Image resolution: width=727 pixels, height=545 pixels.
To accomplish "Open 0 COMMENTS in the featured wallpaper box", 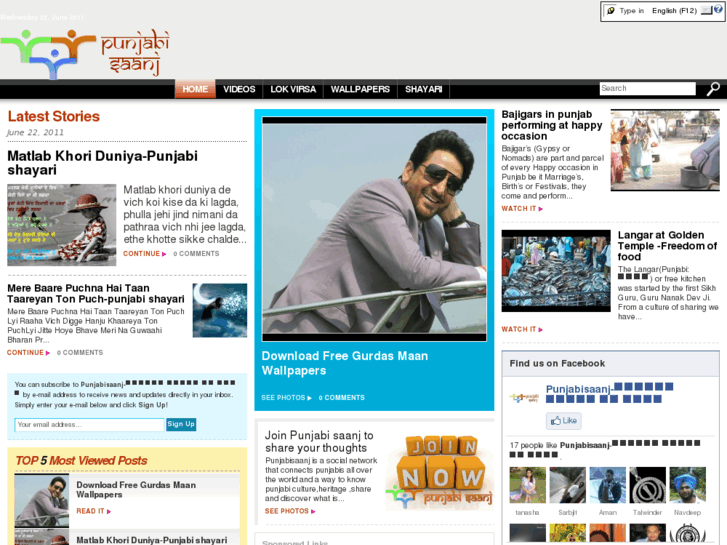I will click(x=342, y=398).
